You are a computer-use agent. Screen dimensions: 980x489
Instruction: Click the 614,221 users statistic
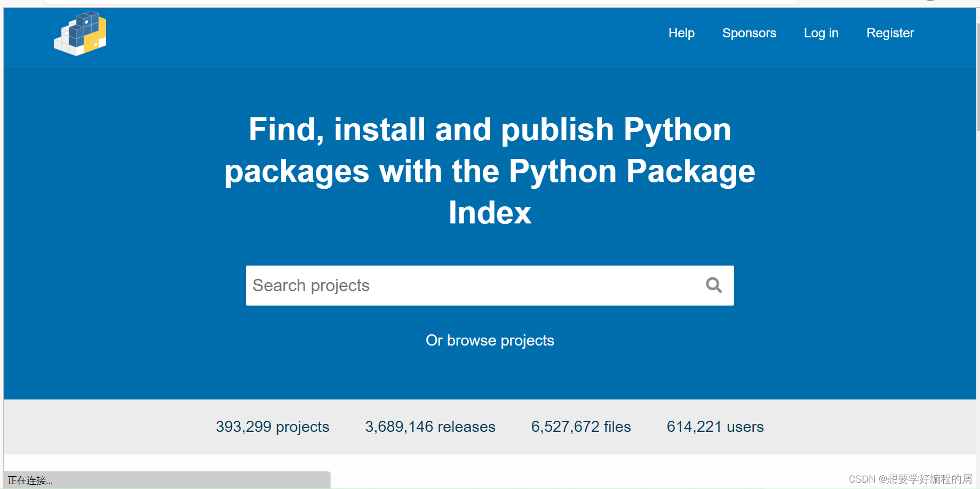tap(715, 427)
